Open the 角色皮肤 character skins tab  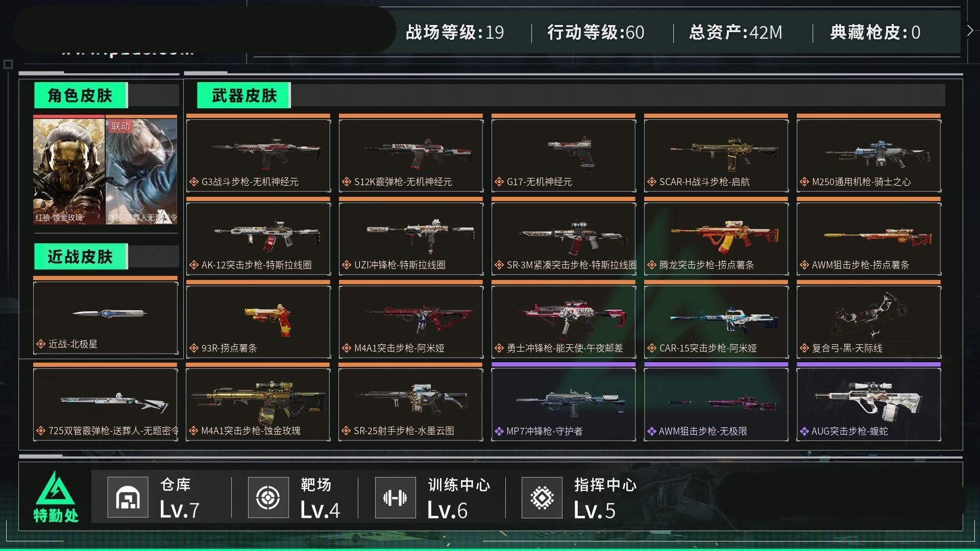click(81, 95)
